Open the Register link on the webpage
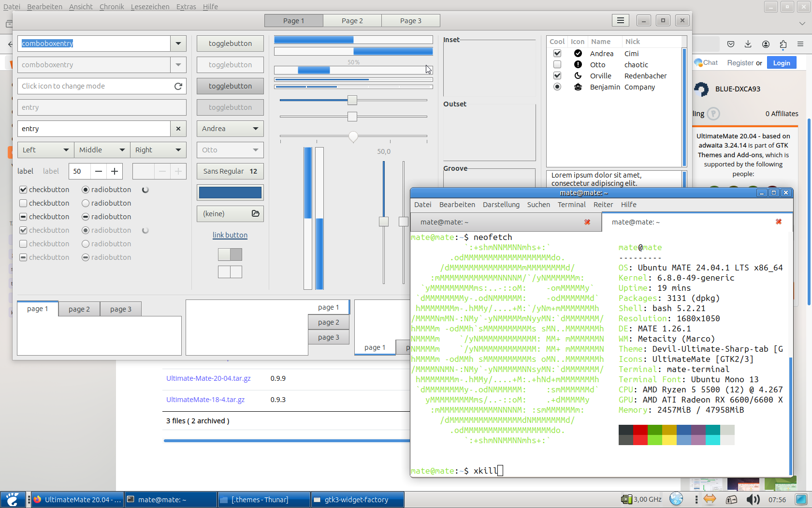812x508 pixels. pyautogui.click(x=740, y=63)
